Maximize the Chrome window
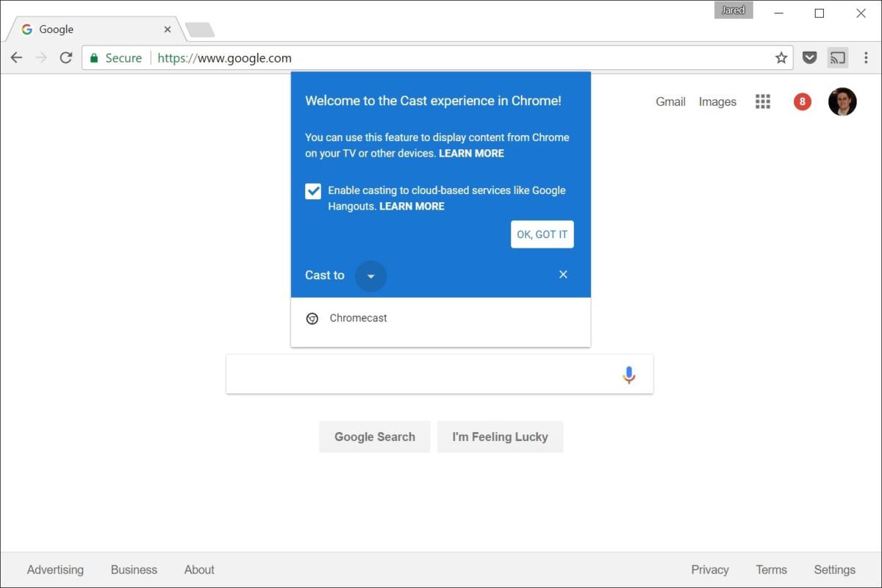 click(x=820, y=13)
